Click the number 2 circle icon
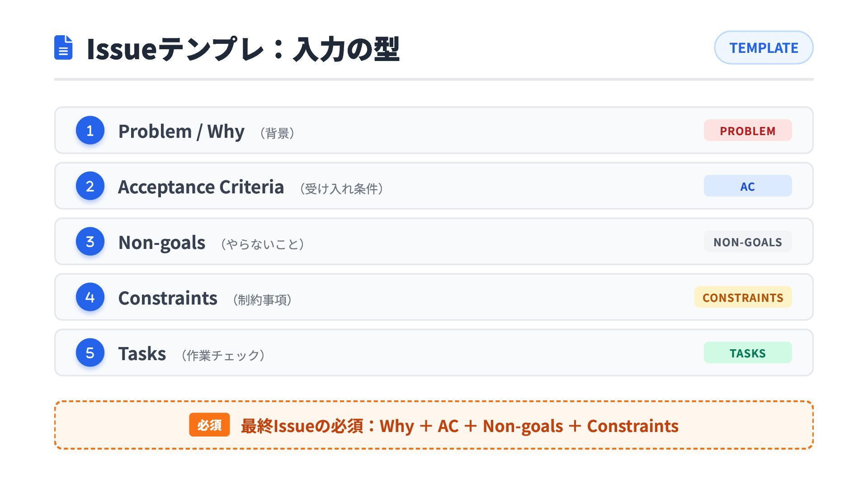The height and width of the screenshot is (488, 868). click(x=90, y=186)
